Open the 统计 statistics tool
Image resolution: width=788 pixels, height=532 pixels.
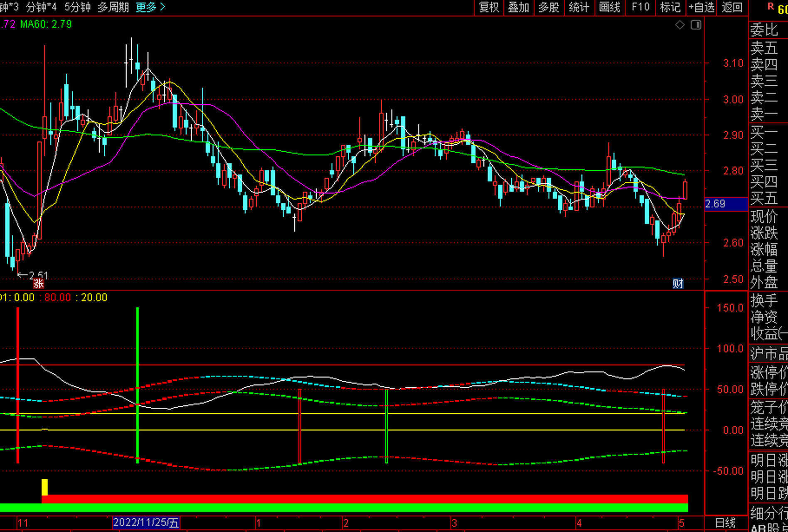click(579, 7)
